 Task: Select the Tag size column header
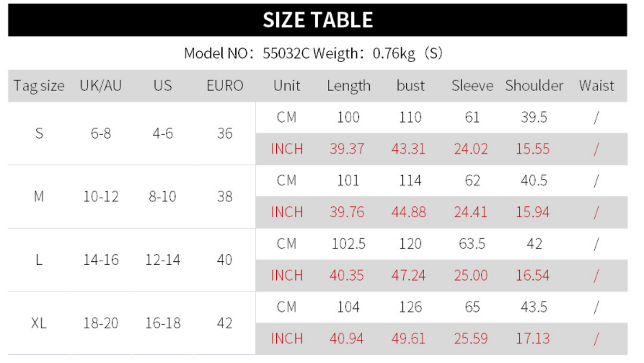coord(39,86)
